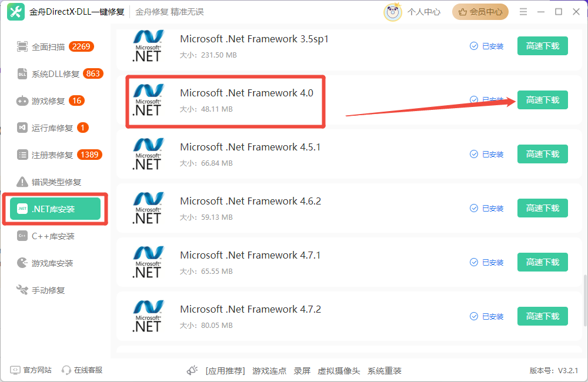Download .Net Framework 4.7.1 via 高速下载
Screen dimensions: 588x382
[543, 262]
